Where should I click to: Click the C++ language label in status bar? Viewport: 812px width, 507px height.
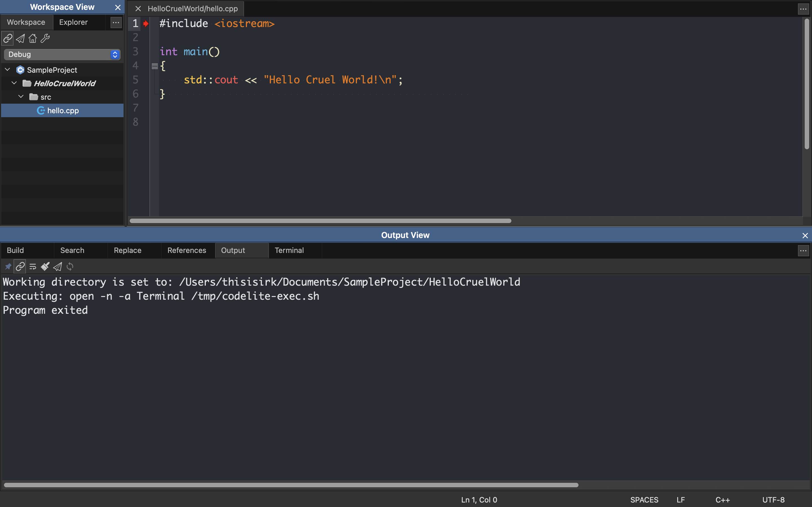(x=722, y=500)
